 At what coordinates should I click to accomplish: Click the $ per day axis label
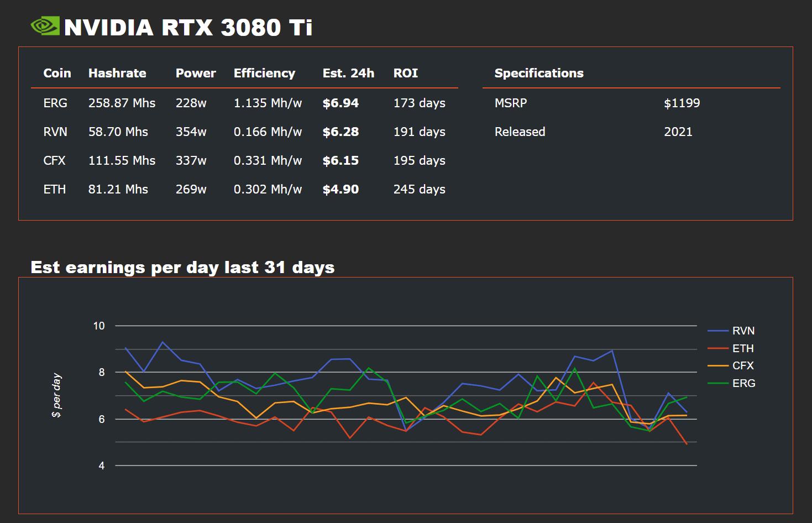coord(56,395)
